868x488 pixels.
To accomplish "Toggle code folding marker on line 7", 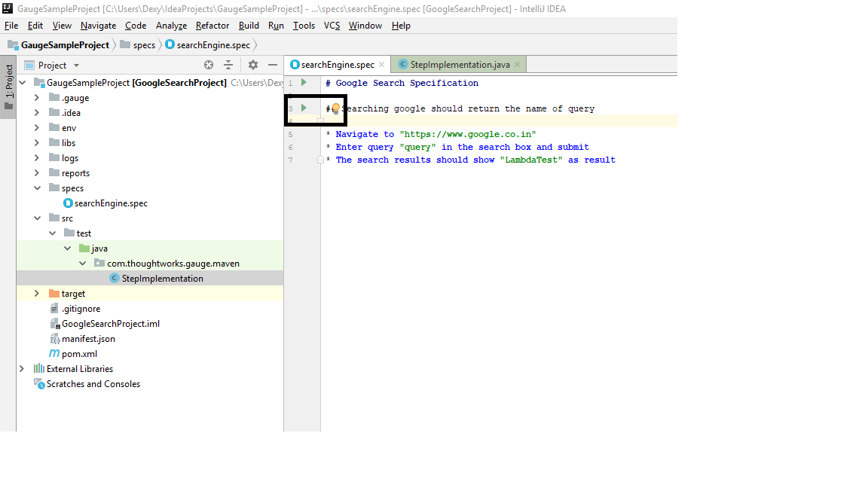I will (x=320, y=160).
